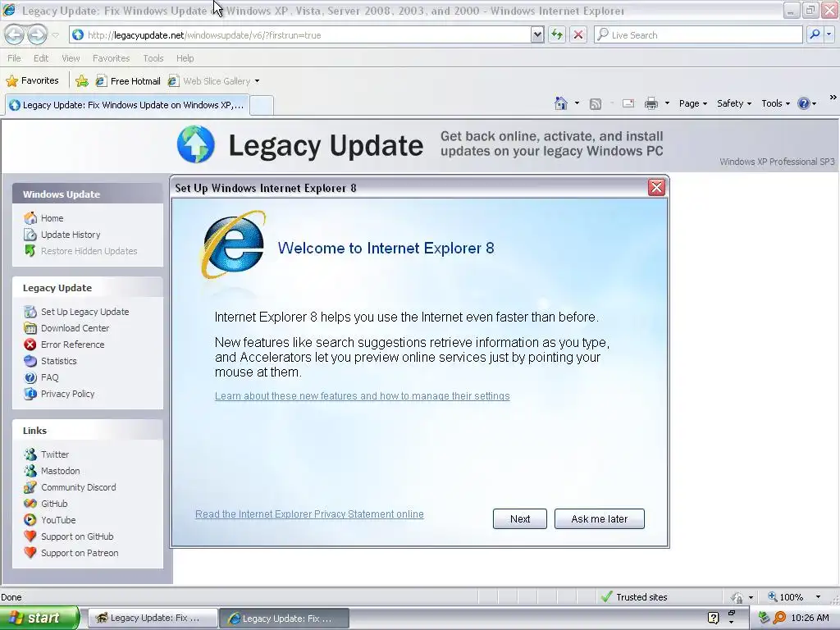Screen dimensions: 840x630
Task: Click the YouTube sidebar icon
Action: 30,519
